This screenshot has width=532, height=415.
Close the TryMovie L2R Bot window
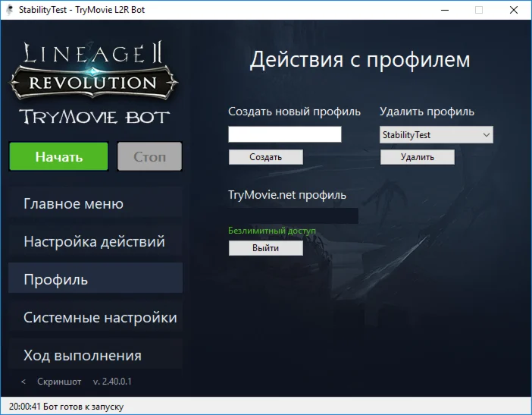pos(514,10)
